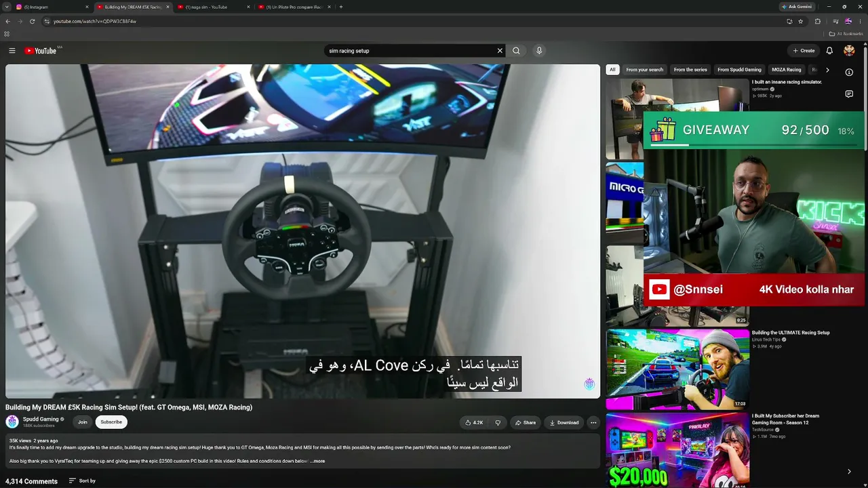Screen dimensions: 868x488
Task: Open the site information icon in address bar
Action: coord(47,21)
